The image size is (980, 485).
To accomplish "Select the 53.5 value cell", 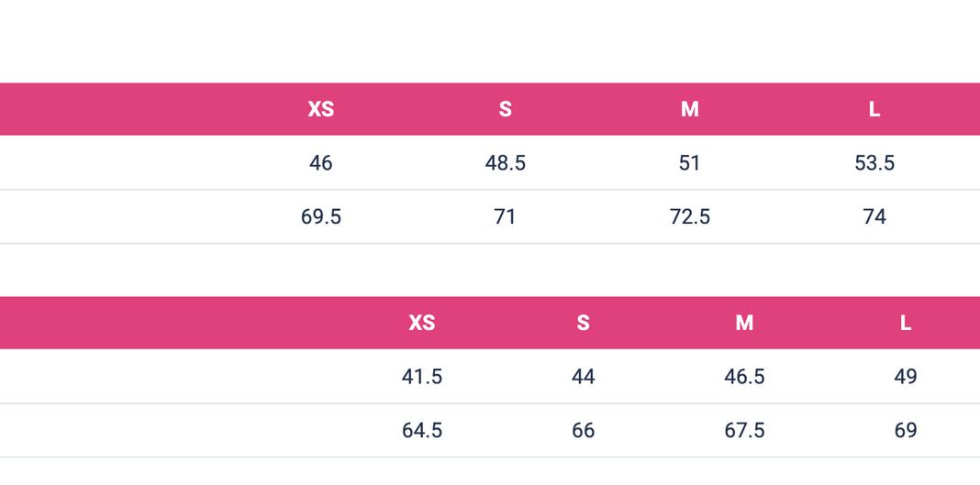I will (x=874, y=163).
